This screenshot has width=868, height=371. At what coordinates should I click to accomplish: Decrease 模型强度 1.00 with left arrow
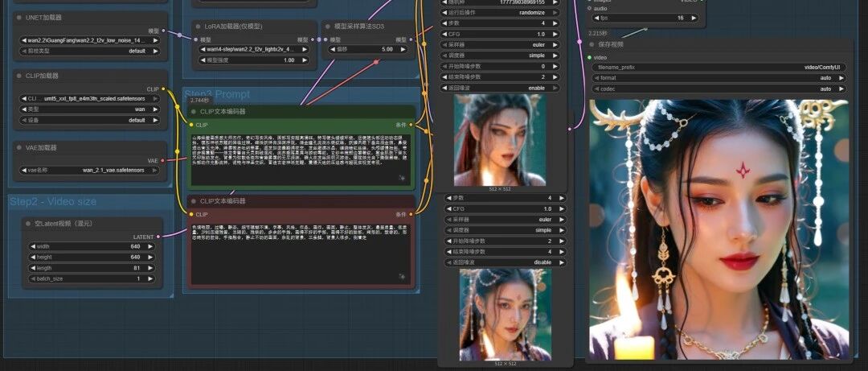(x=202, y=60)
